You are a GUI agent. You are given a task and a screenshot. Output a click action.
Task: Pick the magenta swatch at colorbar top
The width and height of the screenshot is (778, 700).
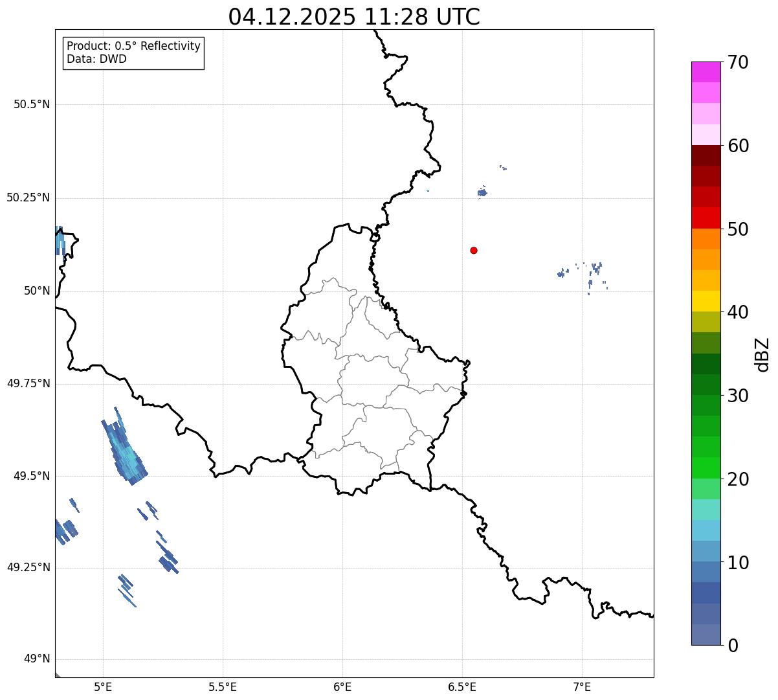[706, 72]
